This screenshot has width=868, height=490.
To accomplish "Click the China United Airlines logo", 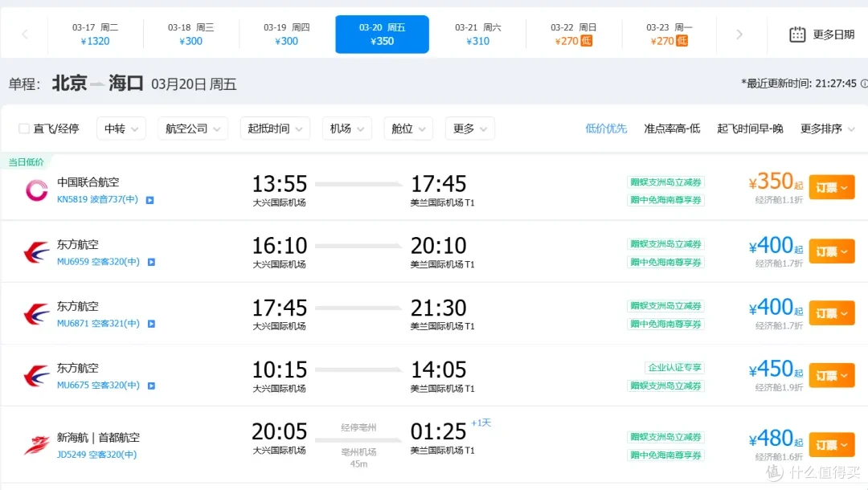I will click(x=36, y=190).
